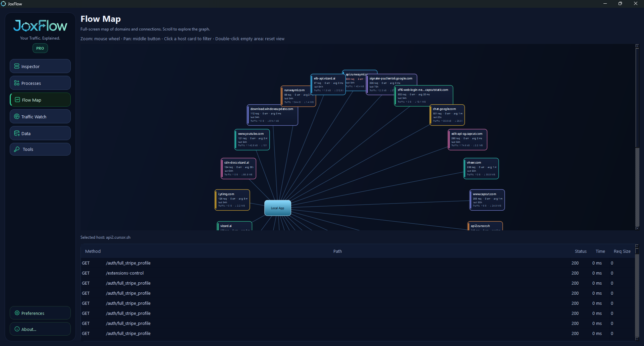Click the About info icon

[17, 329]
